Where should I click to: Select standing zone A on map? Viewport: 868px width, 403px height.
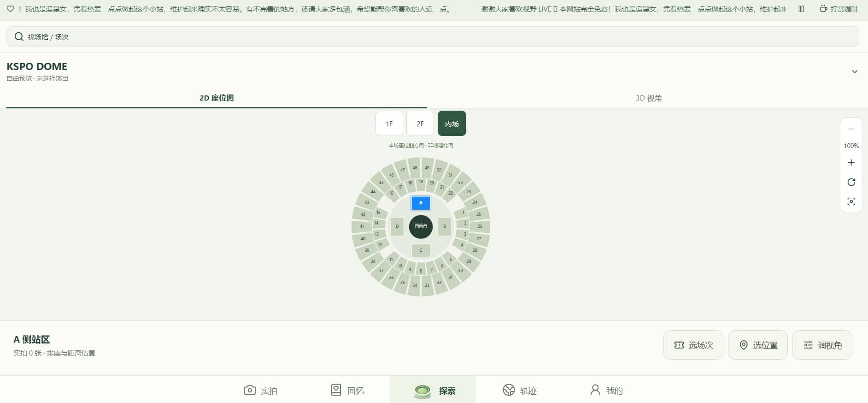421,203
